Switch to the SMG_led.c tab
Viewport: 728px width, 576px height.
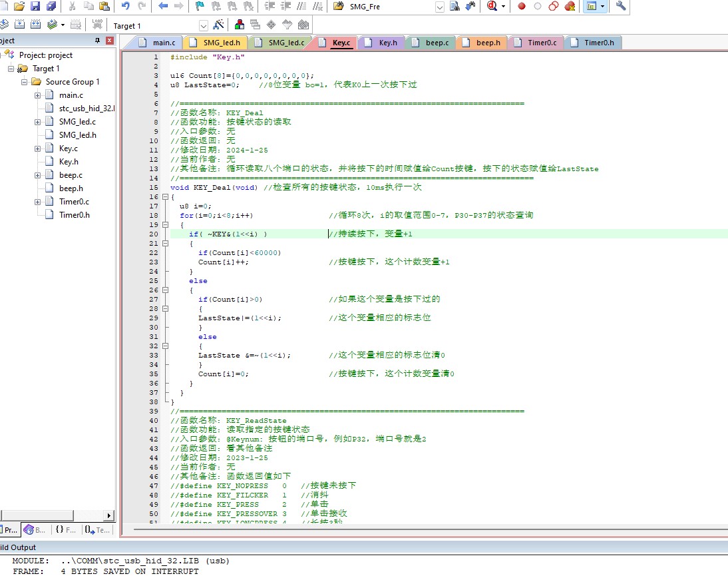tap(281, 43)
